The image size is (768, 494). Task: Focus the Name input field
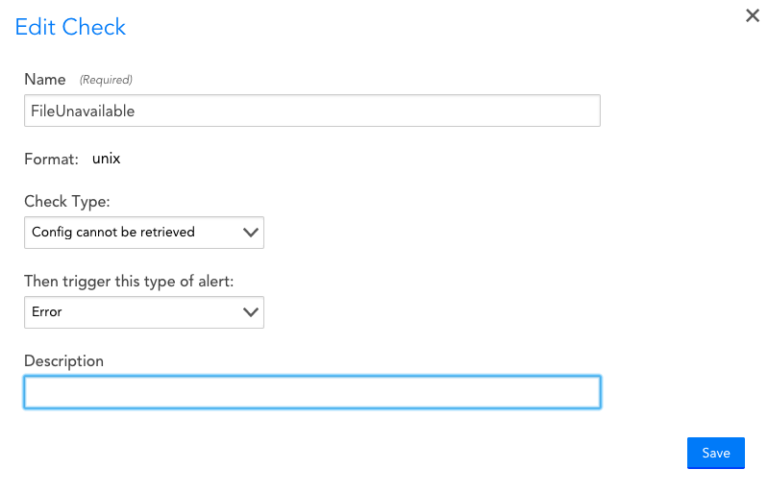[x=311, y=111]
